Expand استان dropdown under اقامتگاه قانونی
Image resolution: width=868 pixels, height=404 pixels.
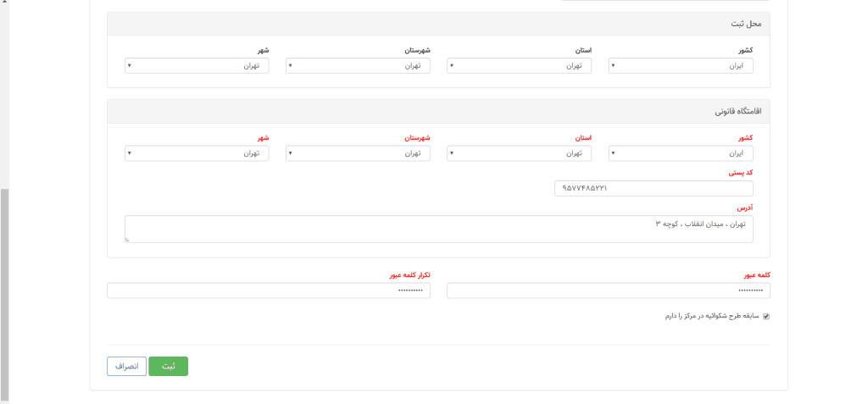coord(519,153)
